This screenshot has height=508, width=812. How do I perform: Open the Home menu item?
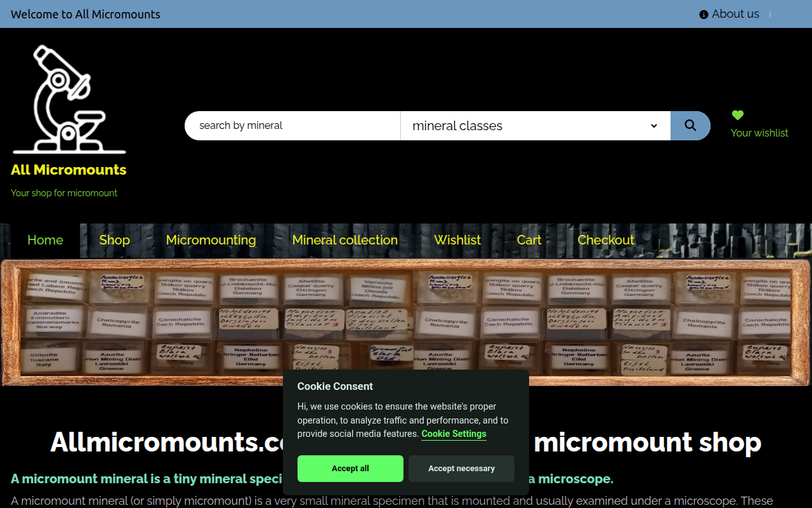[x=45, y=240]
